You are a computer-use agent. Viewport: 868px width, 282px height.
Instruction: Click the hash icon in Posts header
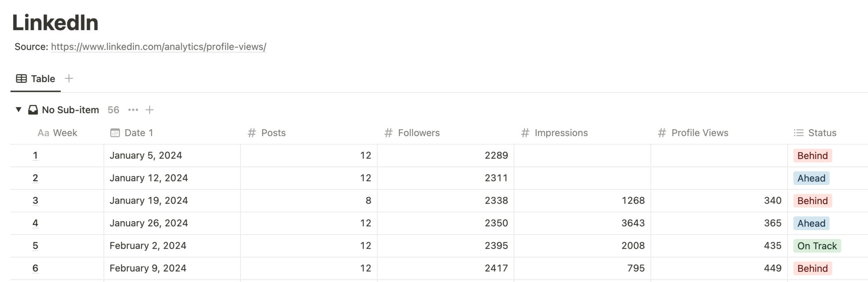[x=251, y=133]
